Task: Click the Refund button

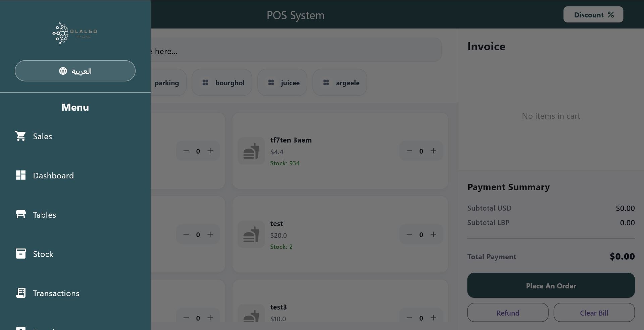Action: (x=508, y=313)
